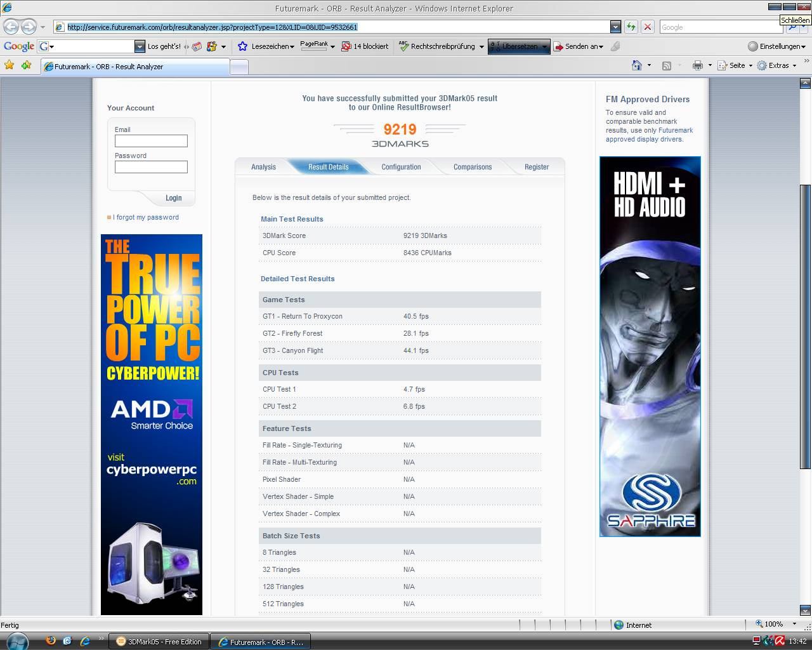Open the recent pages dropdown next to Forward
812x650 pixels.
43,27
